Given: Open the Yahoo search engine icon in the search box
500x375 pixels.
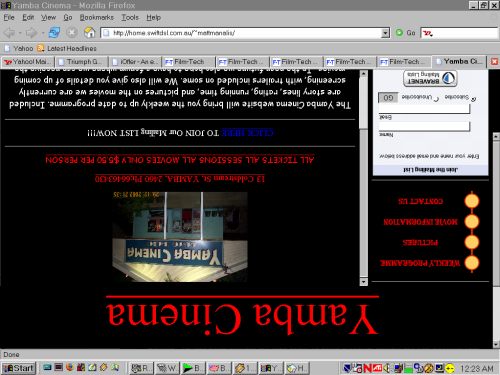Looking at the screenshot, I should tap(427, 33).
